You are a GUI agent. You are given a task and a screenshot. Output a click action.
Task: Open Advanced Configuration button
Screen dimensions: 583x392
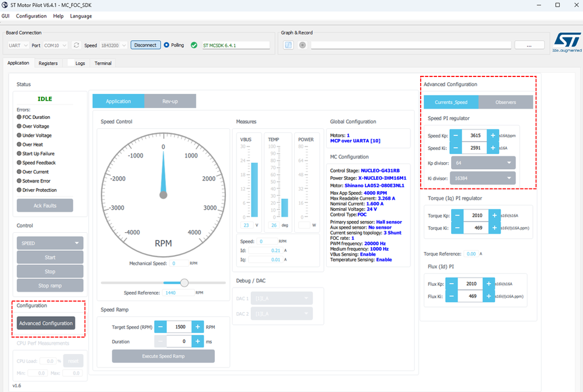46,323
